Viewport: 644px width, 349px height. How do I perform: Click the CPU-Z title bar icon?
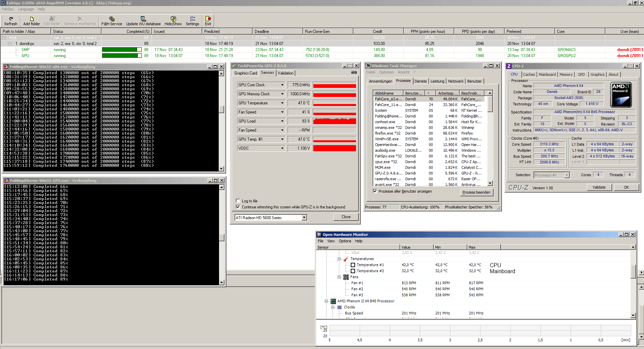[x=509, y=66]
